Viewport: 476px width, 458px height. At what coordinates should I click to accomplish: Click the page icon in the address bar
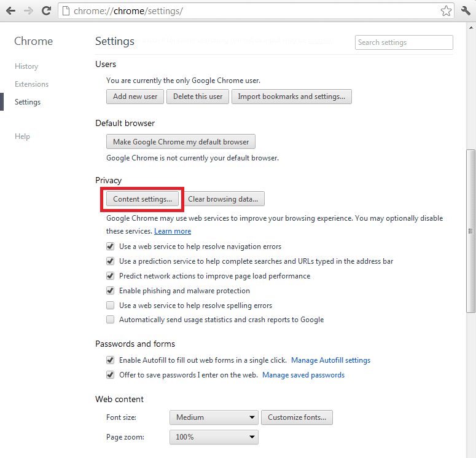pos(66,11)
